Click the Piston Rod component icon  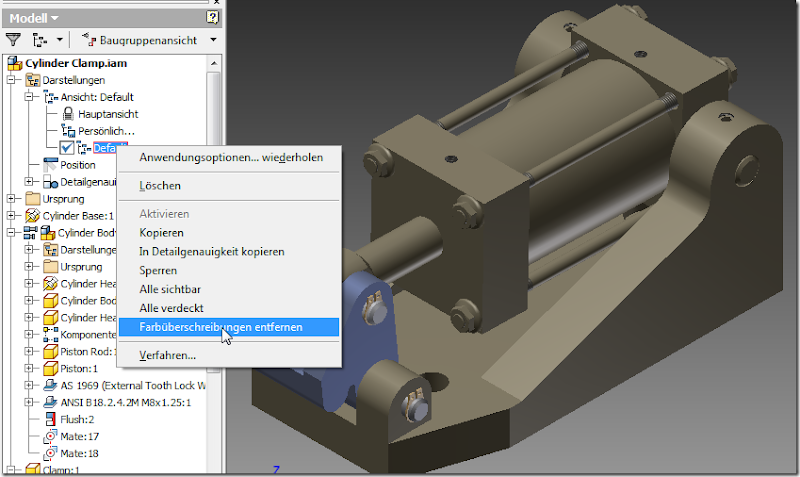pos(50,352)
